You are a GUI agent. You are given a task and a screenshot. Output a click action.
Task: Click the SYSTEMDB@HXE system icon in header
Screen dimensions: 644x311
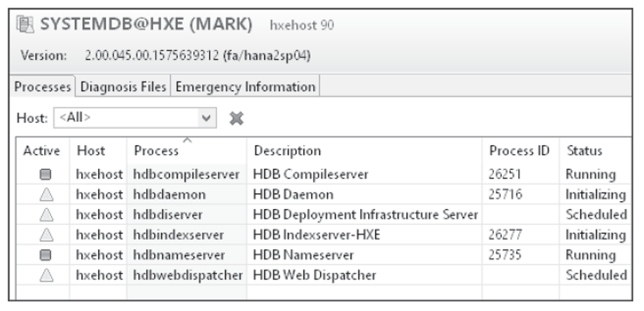25,25
